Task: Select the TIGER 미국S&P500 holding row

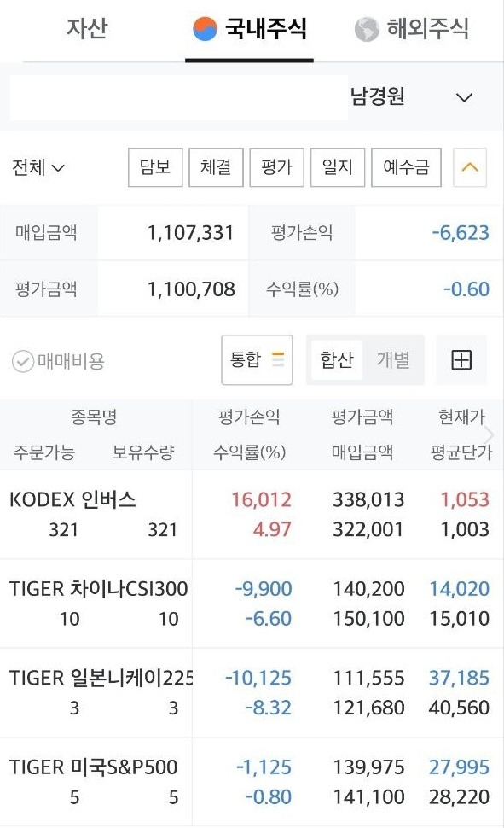Action: pyautogui.click(x=252, y=782)
